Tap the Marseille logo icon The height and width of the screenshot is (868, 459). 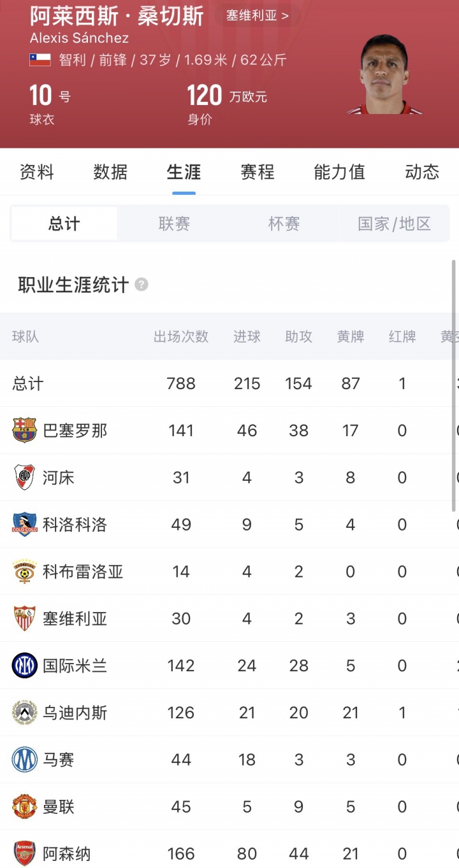pyautogui.click(x=25, y=760)
